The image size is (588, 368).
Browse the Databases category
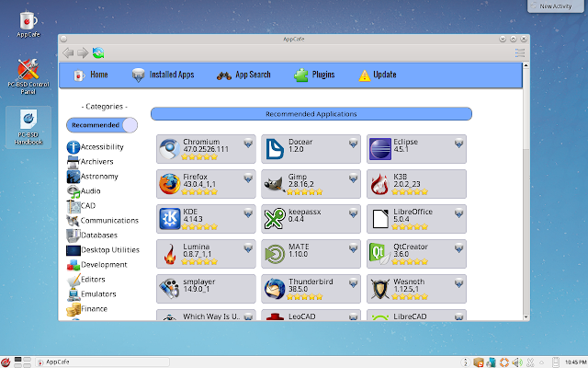(x=92, y=236)
